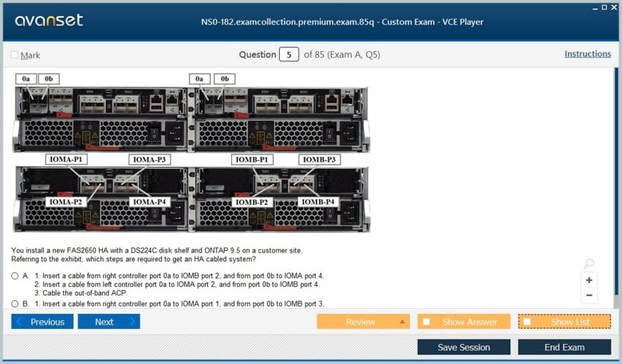Click the IOMA-P4 label in exhibit

150,202
